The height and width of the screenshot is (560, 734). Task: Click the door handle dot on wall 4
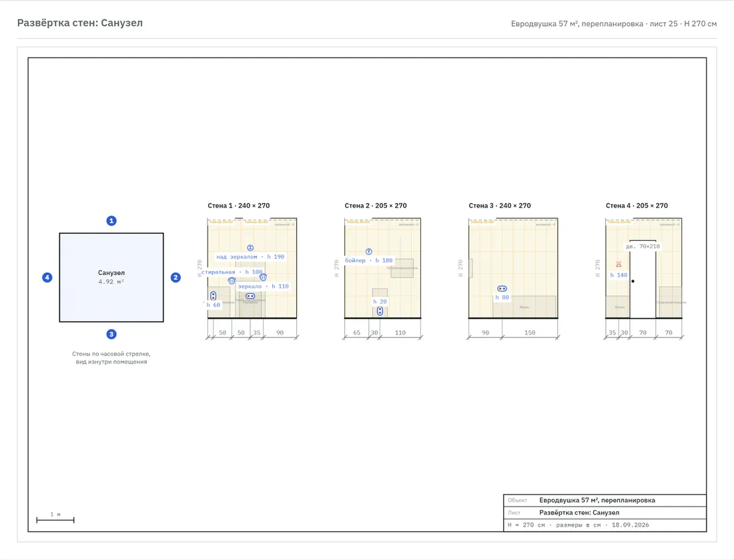pos(633,281)
